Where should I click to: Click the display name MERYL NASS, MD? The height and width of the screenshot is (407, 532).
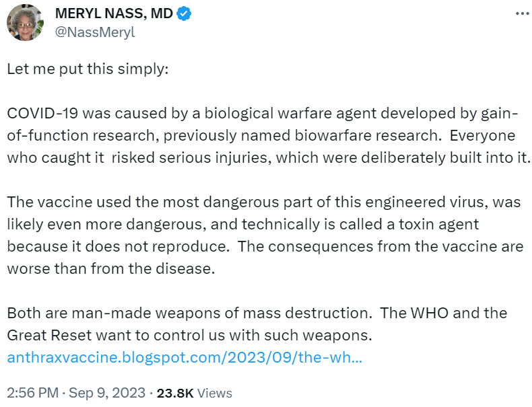click(113, 13)
